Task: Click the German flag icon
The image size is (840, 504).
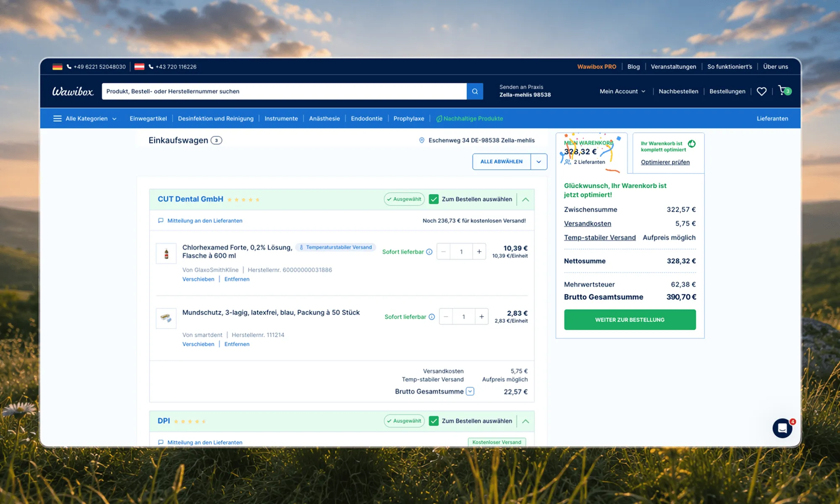Action: click(x=58, y=67)
